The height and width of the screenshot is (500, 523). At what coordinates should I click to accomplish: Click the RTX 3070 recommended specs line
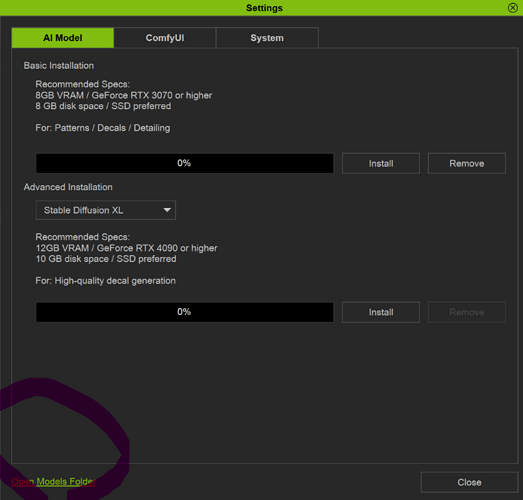(124, 95)
